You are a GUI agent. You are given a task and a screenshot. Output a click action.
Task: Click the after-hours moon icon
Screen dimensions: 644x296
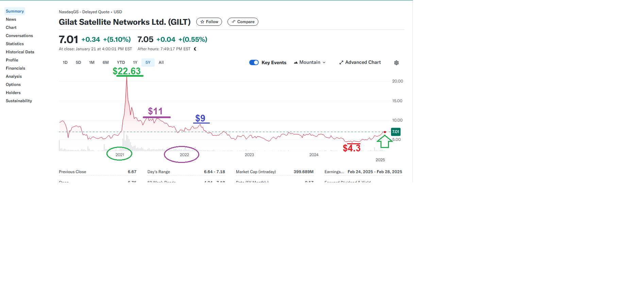pyautogui.click(x=195, y=49)
